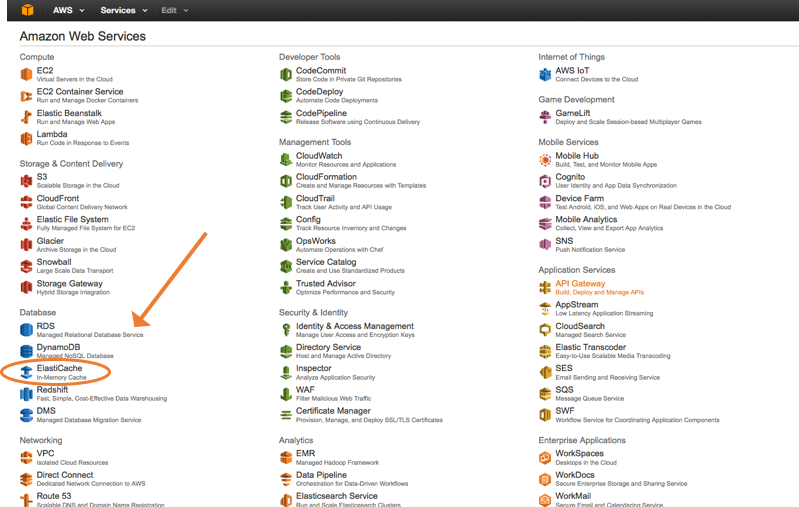
Task: Click the CloudFormation icon
Action: (286, 181)
